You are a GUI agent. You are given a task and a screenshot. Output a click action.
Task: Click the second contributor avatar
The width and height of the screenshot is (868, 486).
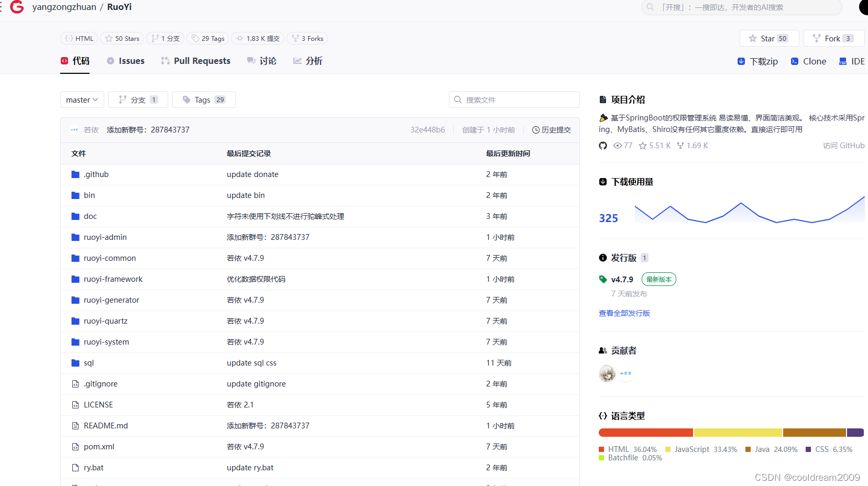pyautogui.click(x=626, y=373)
